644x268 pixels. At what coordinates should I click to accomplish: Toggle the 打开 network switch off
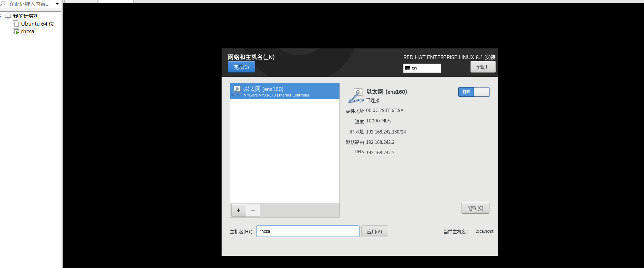click(474, 92)
